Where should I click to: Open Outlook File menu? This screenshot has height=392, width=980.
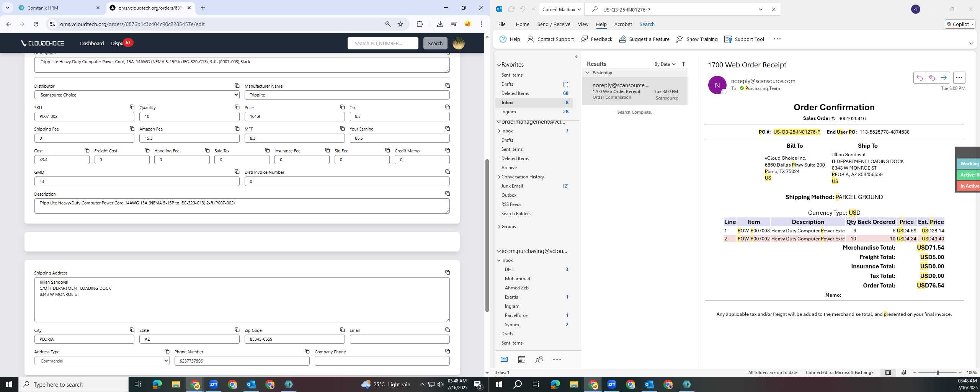pos(502,24)
